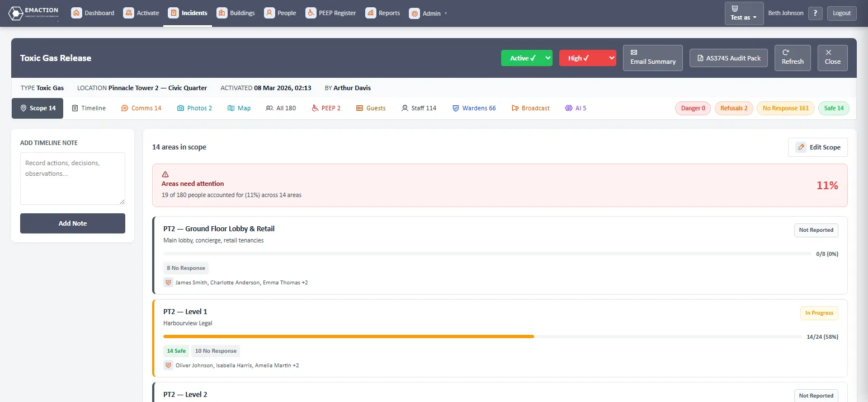Refresh the incident view
Viewport: 868px width, 402px height.
[x=792, y=58]
